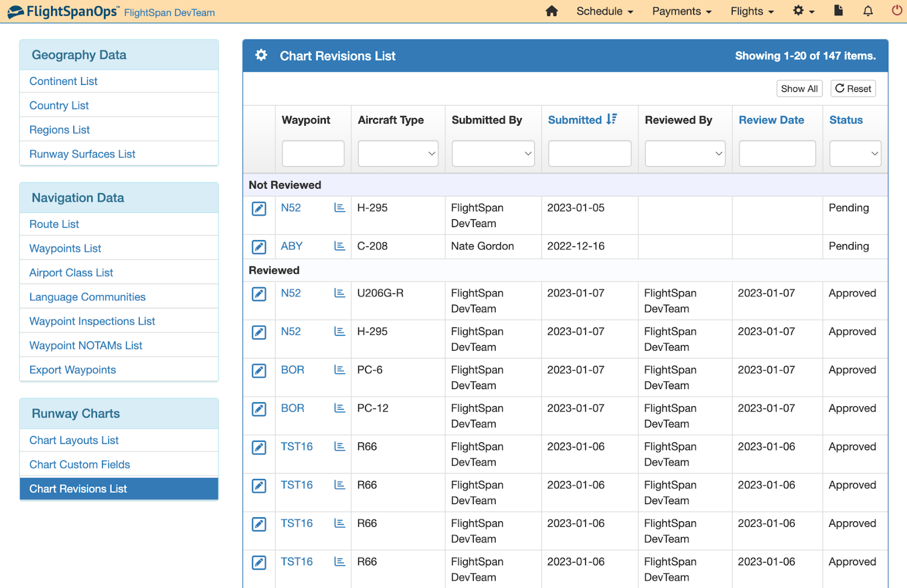Click the FlightSpanOps airplane logo

(x=15, y=11)
